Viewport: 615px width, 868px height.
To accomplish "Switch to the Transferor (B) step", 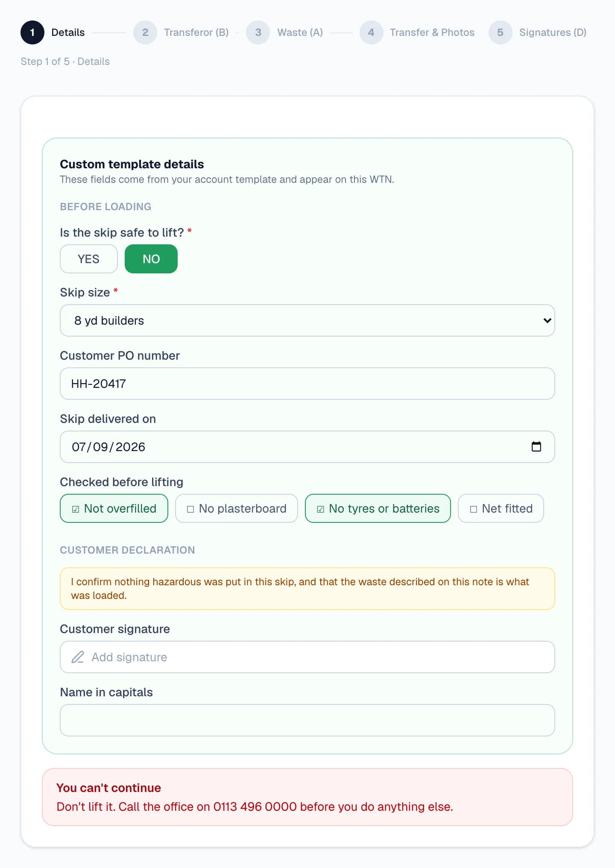I will 196,32.
